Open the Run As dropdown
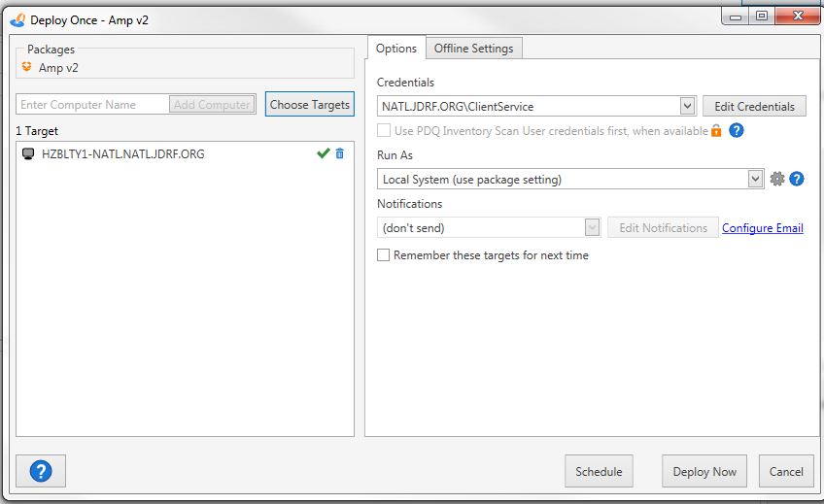The image size is (824, 504). coord(755,179)
